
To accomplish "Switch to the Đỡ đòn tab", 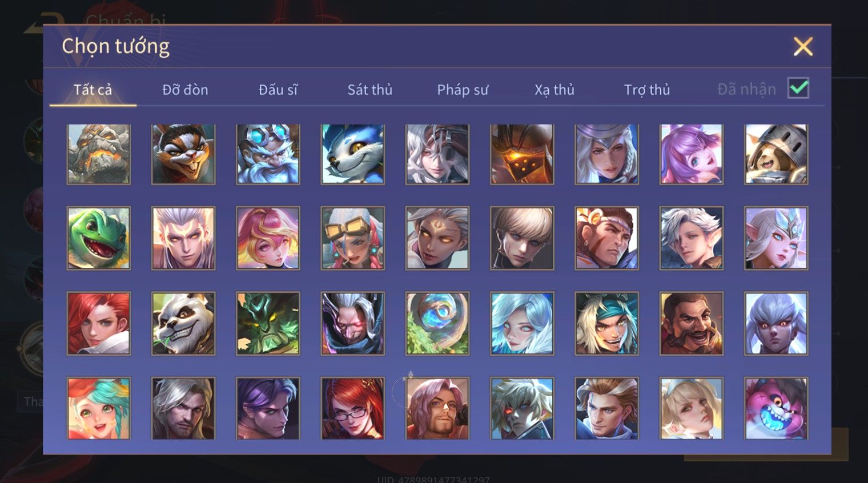I will (185, 90).
